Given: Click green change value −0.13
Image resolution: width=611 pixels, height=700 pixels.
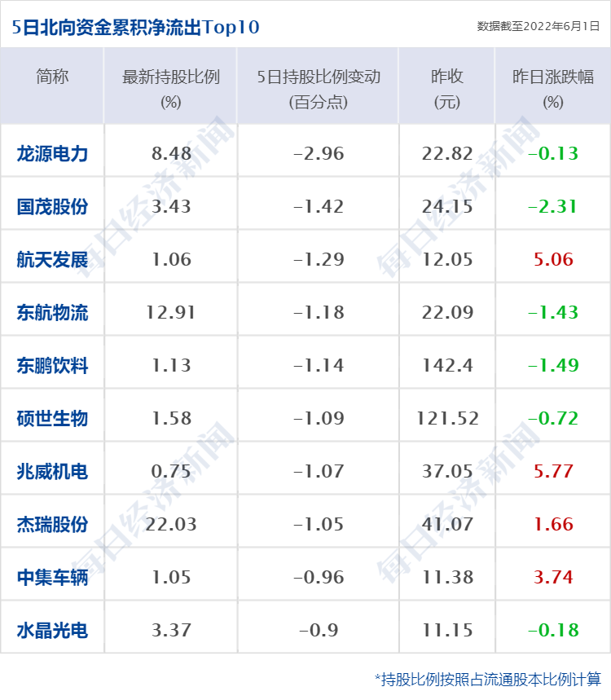Looking at the screenshot, I should pos(553,153).
